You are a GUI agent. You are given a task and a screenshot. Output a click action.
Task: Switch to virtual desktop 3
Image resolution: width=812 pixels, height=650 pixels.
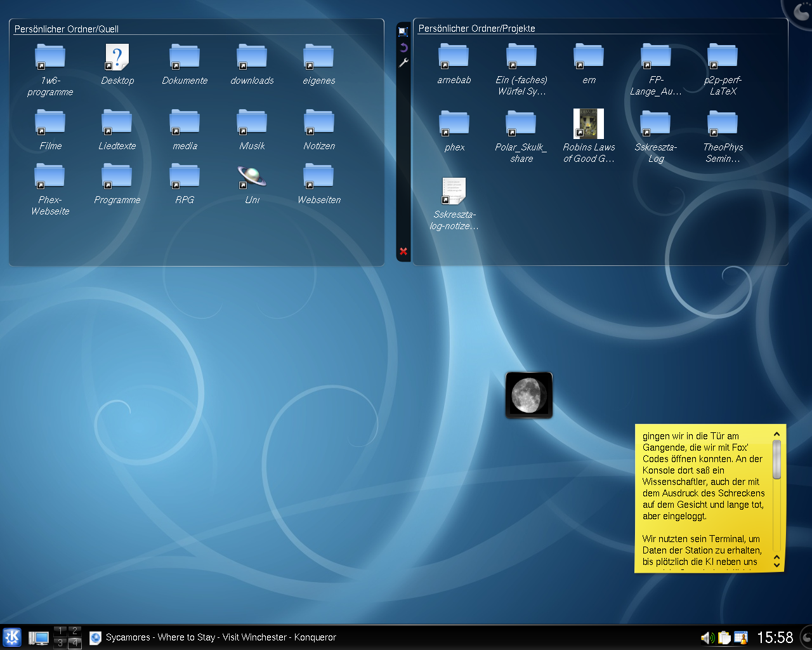pos(60,643)
